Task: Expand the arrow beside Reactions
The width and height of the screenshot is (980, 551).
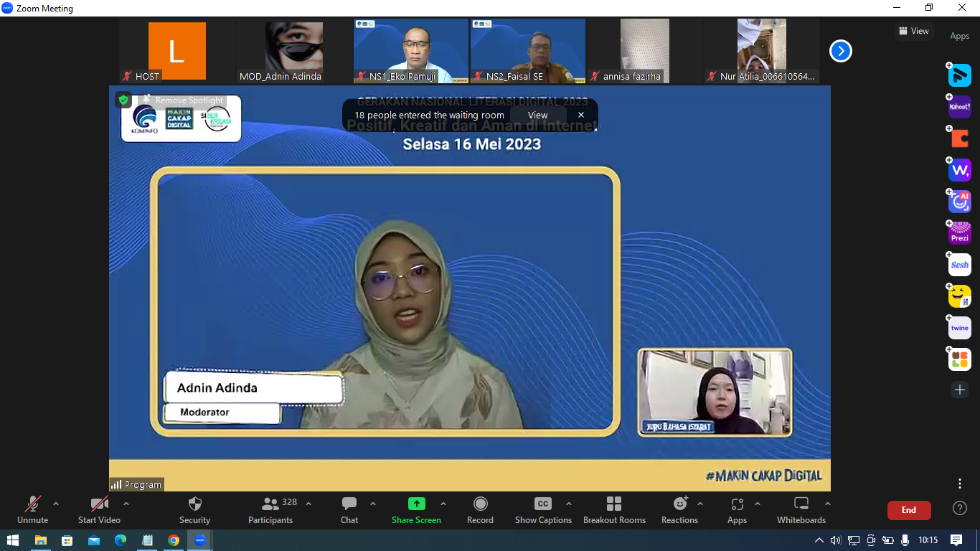Action: click(x=700, y=504)
